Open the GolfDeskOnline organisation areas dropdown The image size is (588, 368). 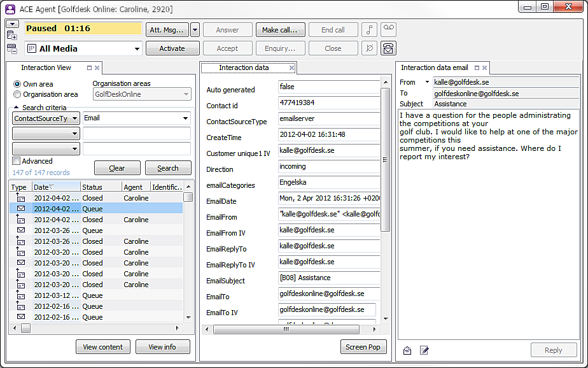point(185,94)
